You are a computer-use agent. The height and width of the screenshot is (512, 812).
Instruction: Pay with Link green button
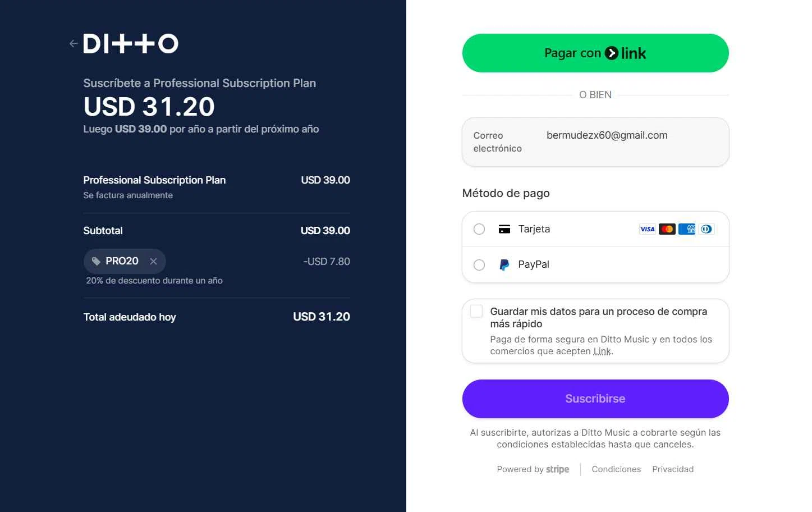pyautogui.click(x=595, y=53)
